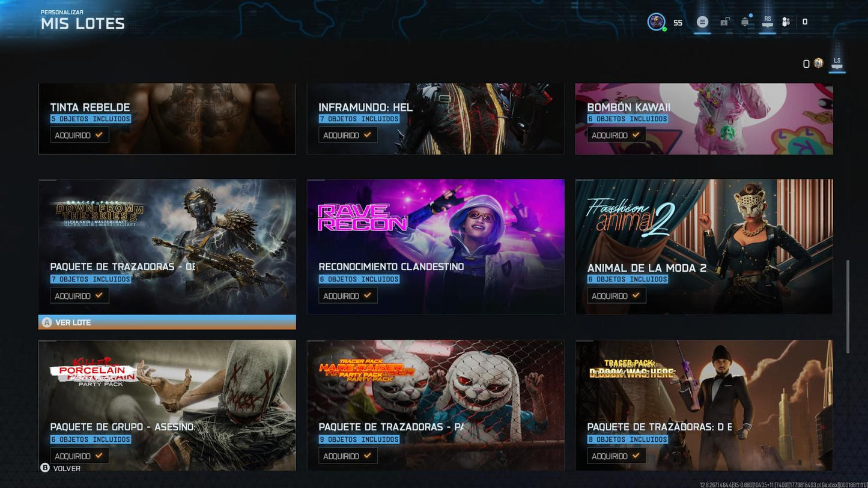The width and height of the screenshot is (868, 488).
Task: Click the 'Bombón Kawaii' title
Action: pyautogui.click(x=628, y=107)
